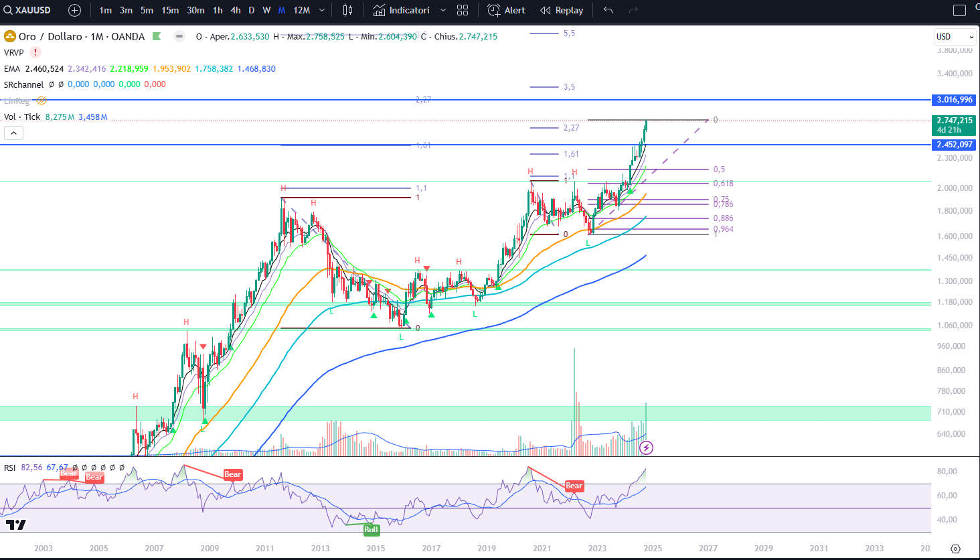This screenshot has height=560, width=980.
Task: Click the fullscreen layout icon top right
Action: point(959,10)
